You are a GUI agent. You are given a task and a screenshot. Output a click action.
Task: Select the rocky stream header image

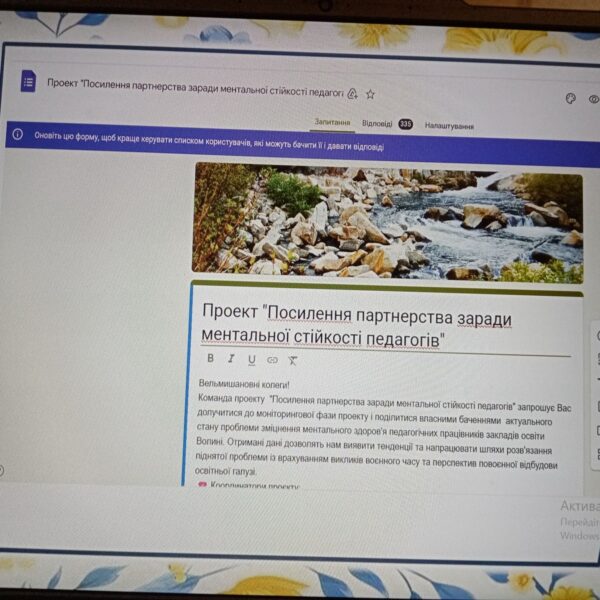(386, 218)
